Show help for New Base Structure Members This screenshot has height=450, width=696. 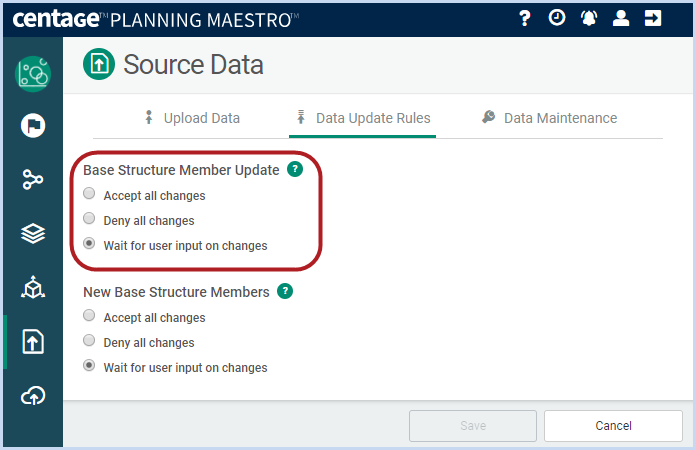click(285, 291)
